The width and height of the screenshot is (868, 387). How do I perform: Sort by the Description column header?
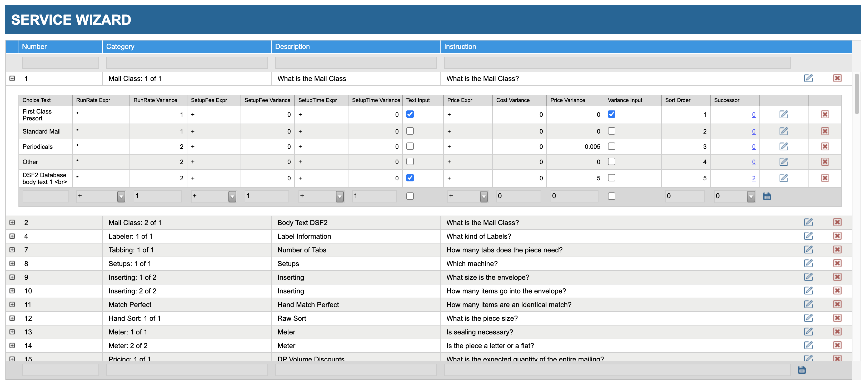coord(292,47)
